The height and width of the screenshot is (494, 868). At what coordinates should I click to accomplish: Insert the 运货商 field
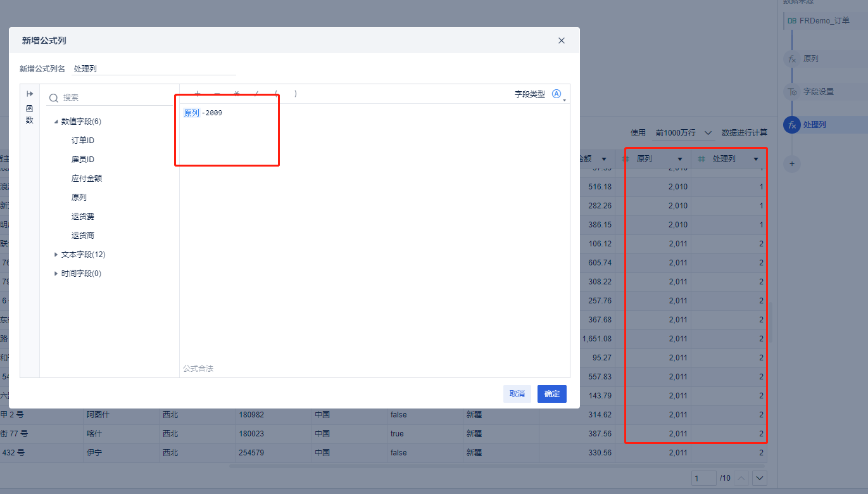click(x=83, y=236)
